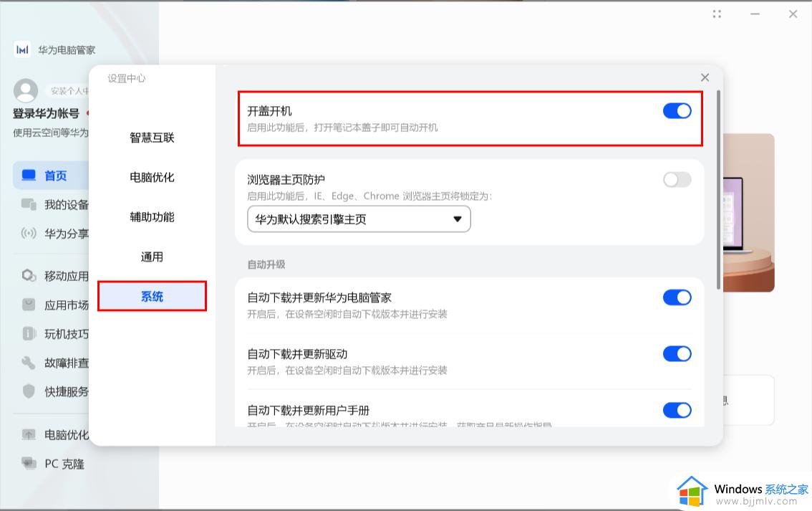Click the 设置中心 dialog title
Screen dimensions: 812x511
point(127,78)
